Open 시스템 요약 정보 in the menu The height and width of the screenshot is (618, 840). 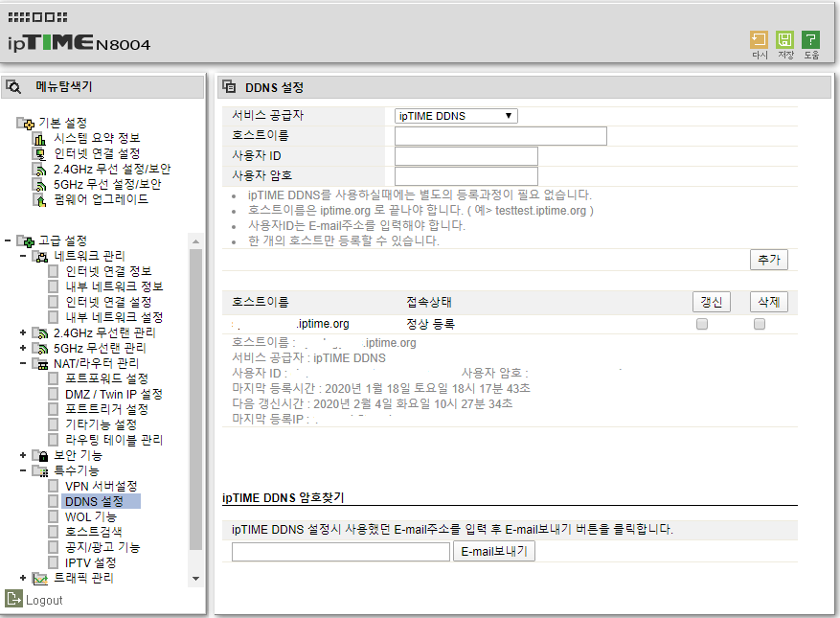tap(97, 138)
